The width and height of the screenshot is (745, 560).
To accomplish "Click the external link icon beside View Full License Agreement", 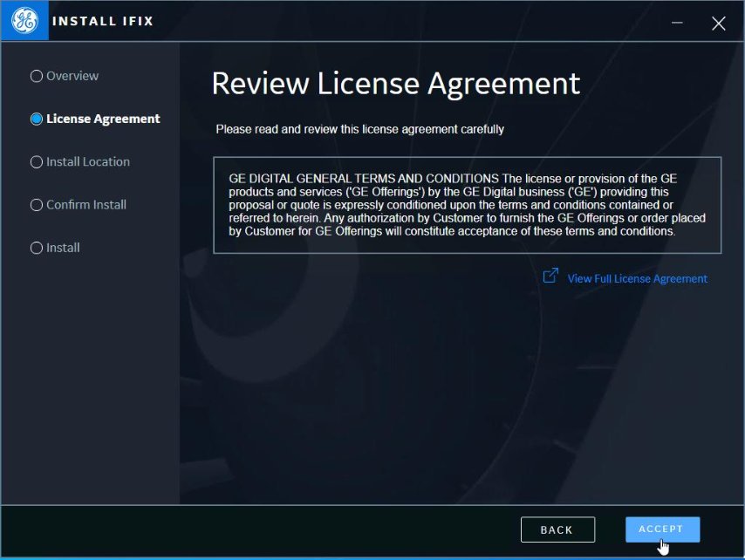I will tap(550, 276).
